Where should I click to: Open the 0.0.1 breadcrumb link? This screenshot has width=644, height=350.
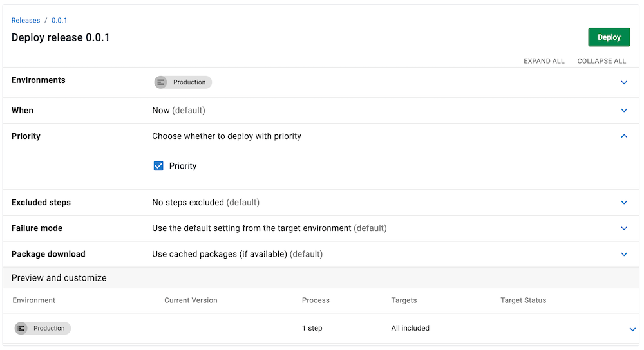pyautogui.click(x=59, y=20)
